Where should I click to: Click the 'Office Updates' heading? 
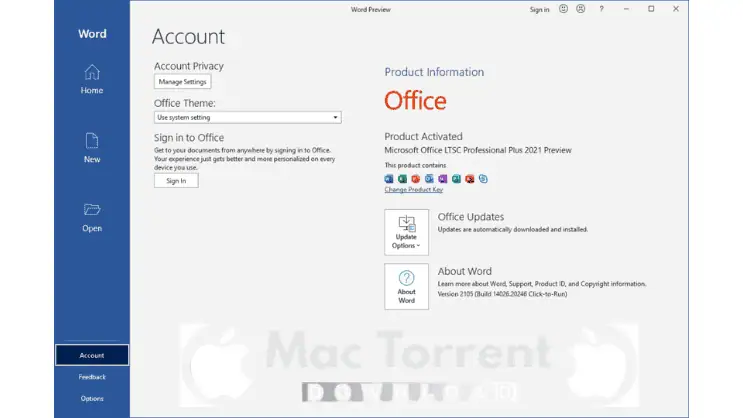click(x=471, y=217)
